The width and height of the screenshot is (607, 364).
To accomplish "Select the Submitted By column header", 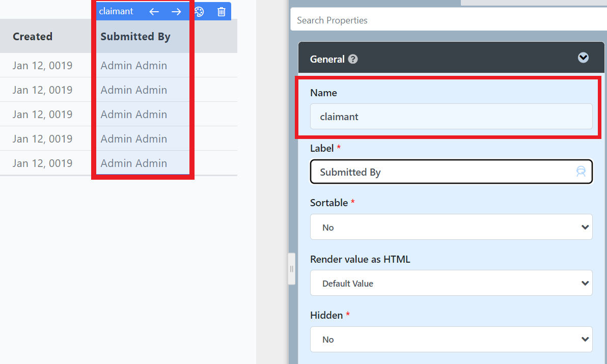I will (135, 37).
